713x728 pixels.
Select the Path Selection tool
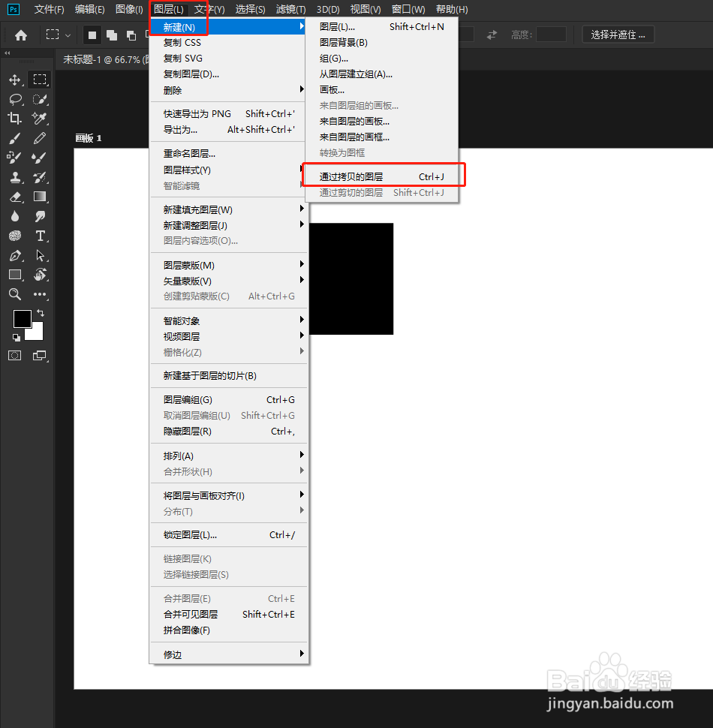pyautogui.click(x=40, y=255)
